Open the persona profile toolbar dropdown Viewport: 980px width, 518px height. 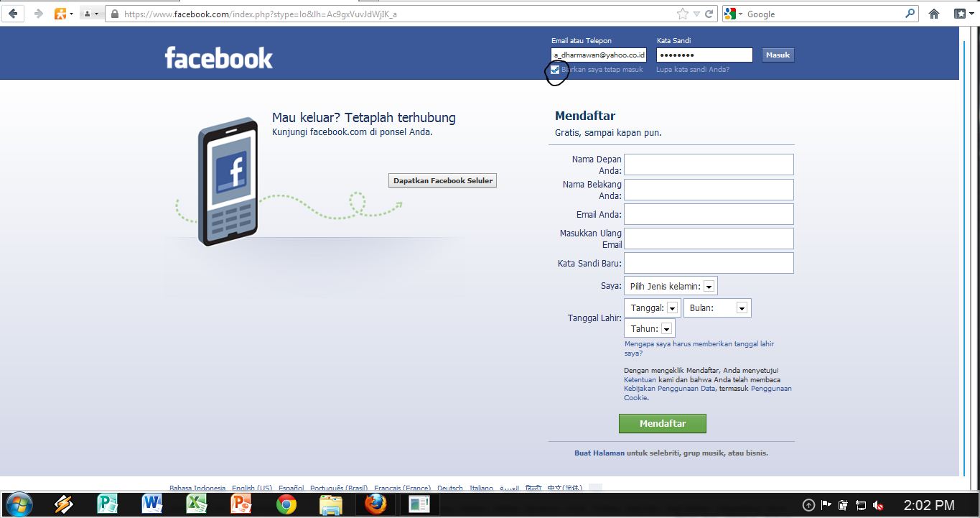pos(90,14)
